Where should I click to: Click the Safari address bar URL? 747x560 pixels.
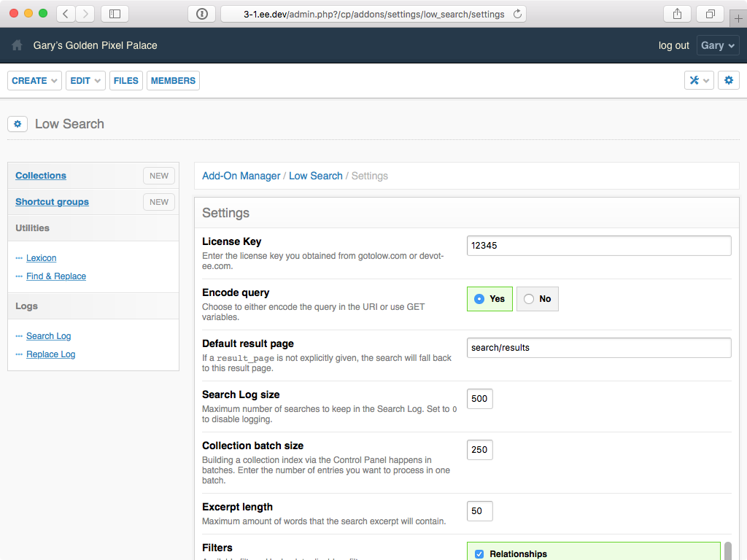[373, 15]
